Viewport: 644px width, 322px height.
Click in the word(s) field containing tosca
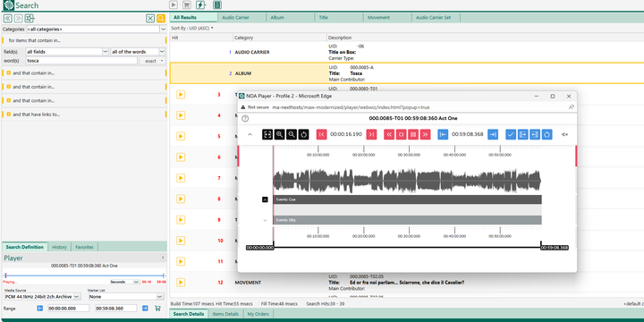click(81, 61)
